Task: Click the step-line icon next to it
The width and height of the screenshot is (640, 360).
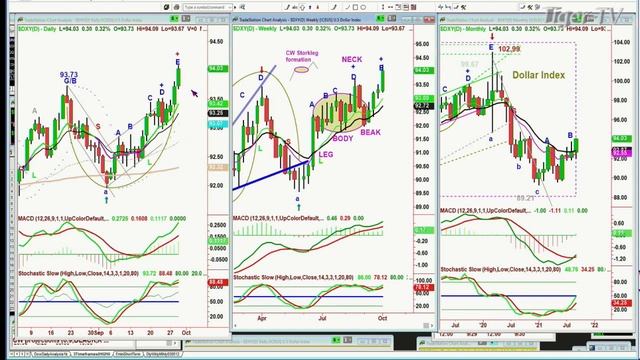Action: click(x=448, y=7)
